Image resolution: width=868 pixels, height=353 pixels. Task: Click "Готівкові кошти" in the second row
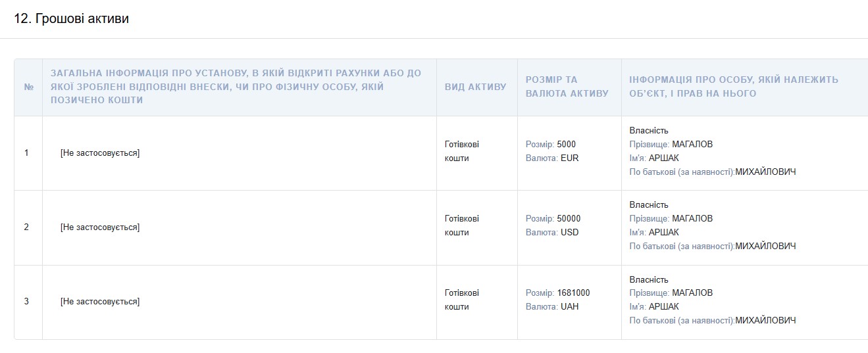tap(462, 225)
